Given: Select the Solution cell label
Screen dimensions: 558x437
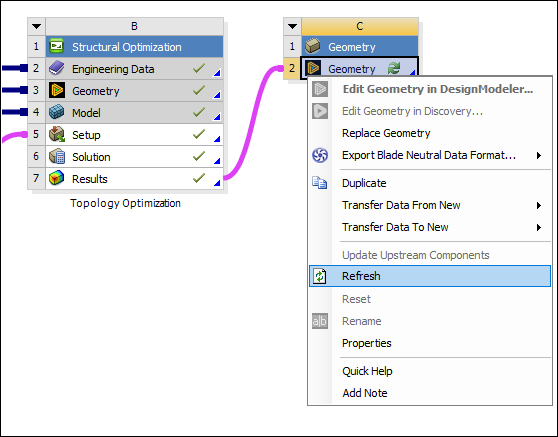Looking at the screenshot, I should 91,157.
